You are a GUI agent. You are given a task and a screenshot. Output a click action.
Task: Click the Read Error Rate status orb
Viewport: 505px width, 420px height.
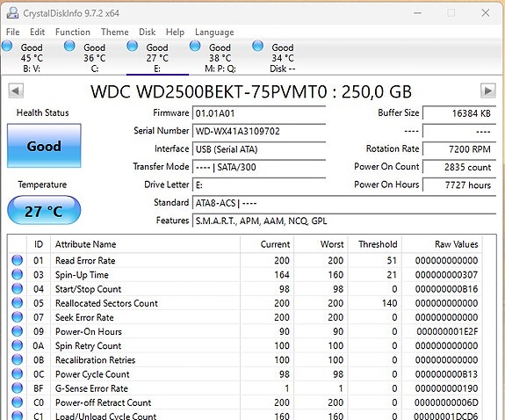[x=17, y=260]
